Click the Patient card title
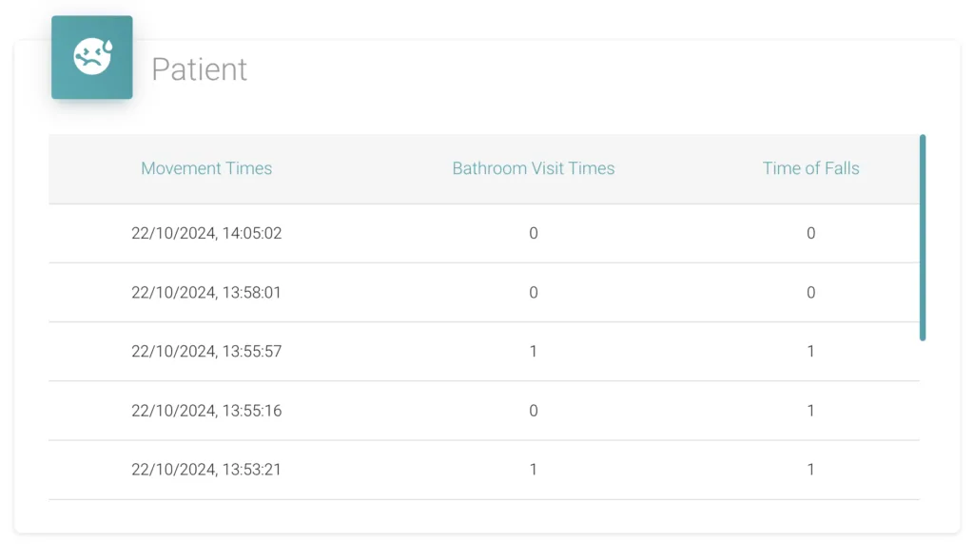Image resolution: width=974 pixels, height=560 pixels. (200, 68)
